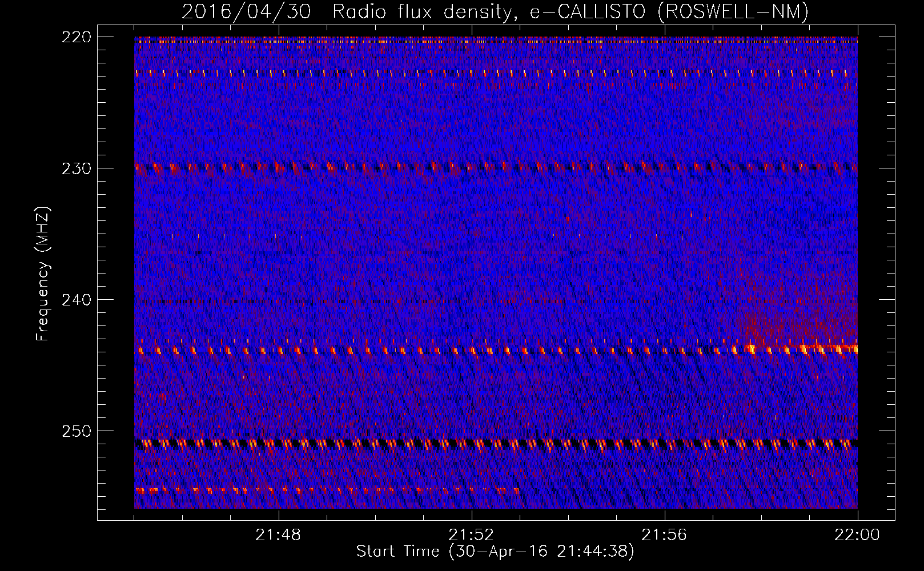Click the 240 frequency tick label

coord(76,300)
